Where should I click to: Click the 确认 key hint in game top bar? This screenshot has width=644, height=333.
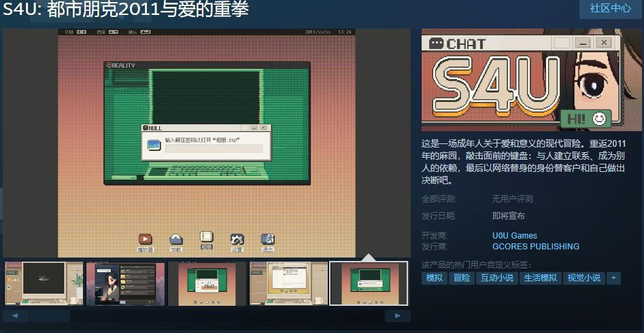point(139,32)
